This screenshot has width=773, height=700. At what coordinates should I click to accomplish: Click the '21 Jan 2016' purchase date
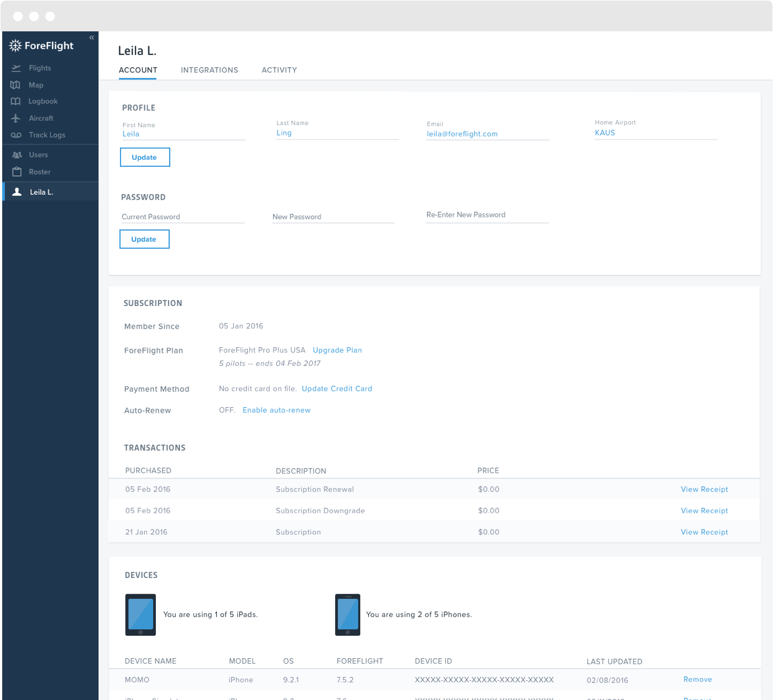click(146, 533)
